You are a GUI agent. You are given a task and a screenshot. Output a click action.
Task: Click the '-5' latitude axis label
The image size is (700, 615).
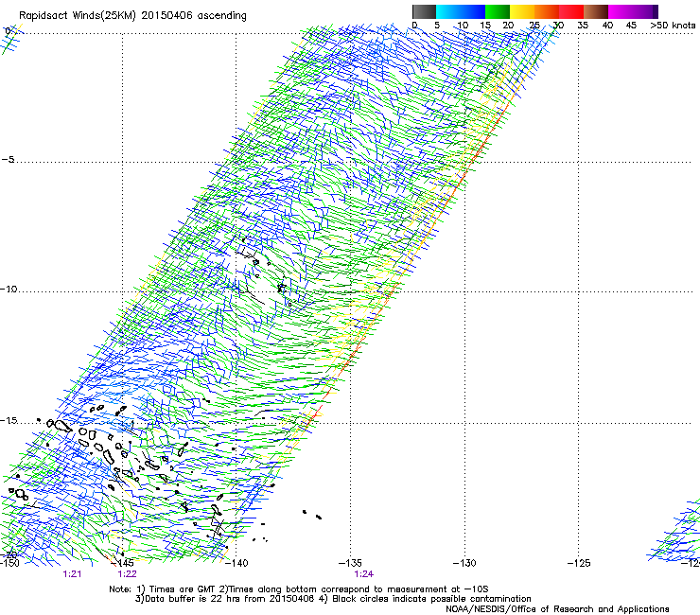tap(8, 160)
